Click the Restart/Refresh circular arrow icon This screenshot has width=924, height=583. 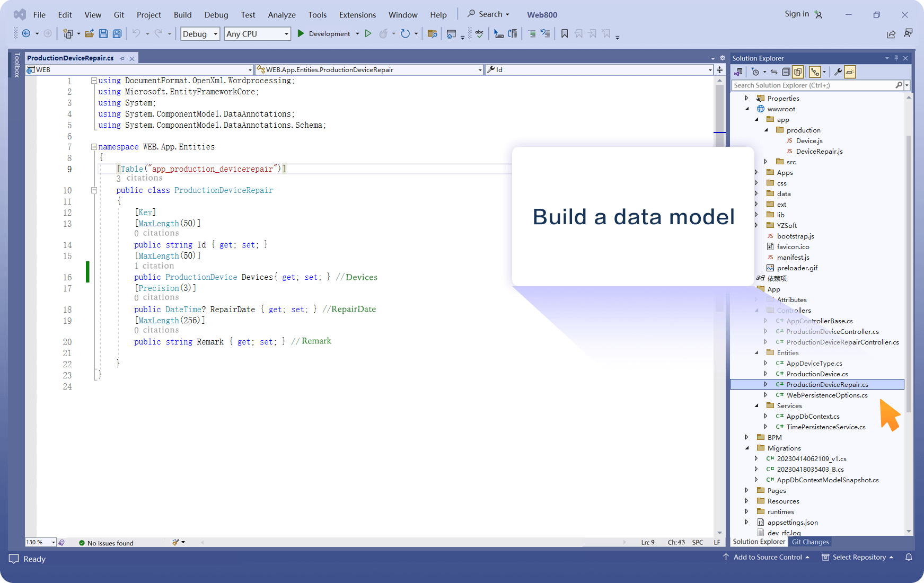pos(406,33)
